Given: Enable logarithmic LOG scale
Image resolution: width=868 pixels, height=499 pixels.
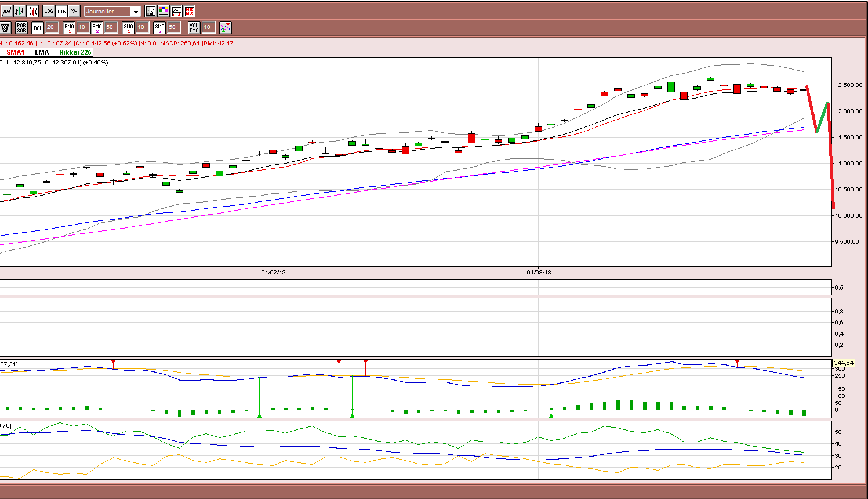Looking at the screenshot, I should [x=49, y=11].
